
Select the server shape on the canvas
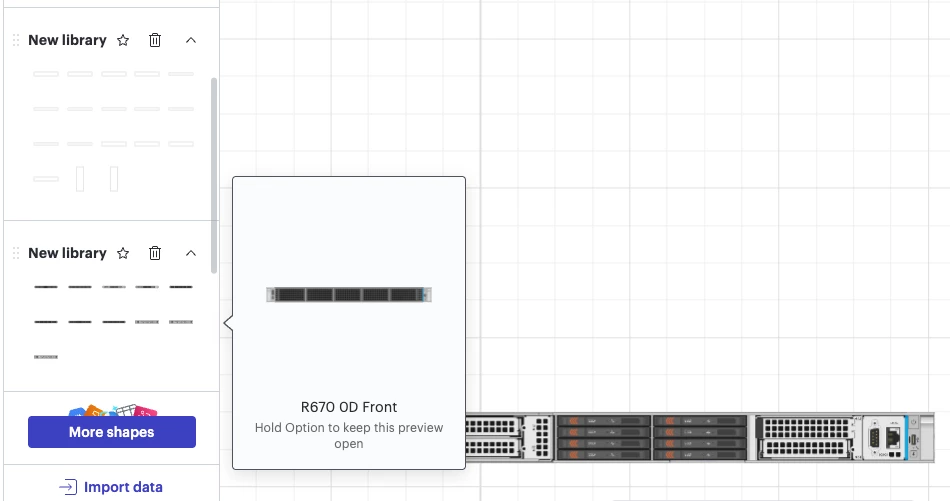tap(700, 437)
